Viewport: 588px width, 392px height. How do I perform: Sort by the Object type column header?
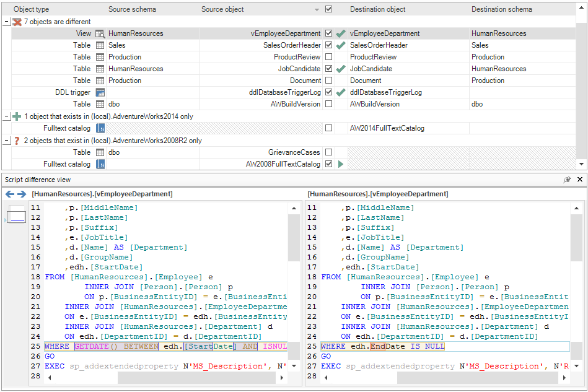pos(31,9)
